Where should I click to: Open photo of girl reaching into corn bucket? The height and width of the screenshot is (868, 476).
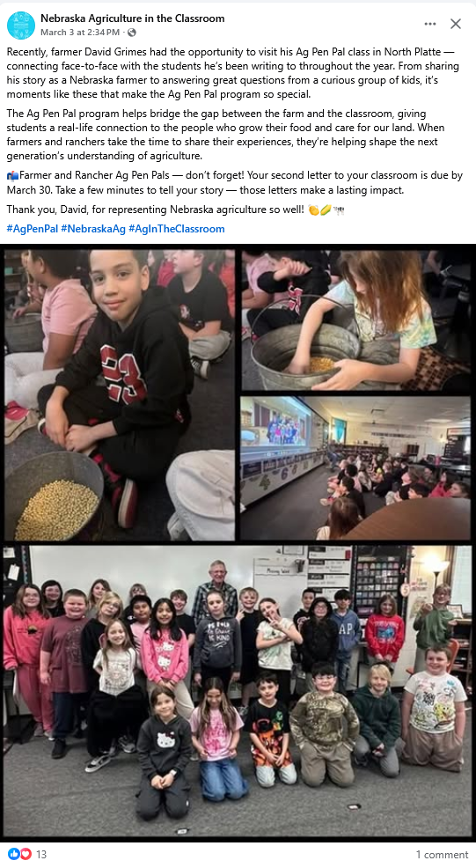355,320
